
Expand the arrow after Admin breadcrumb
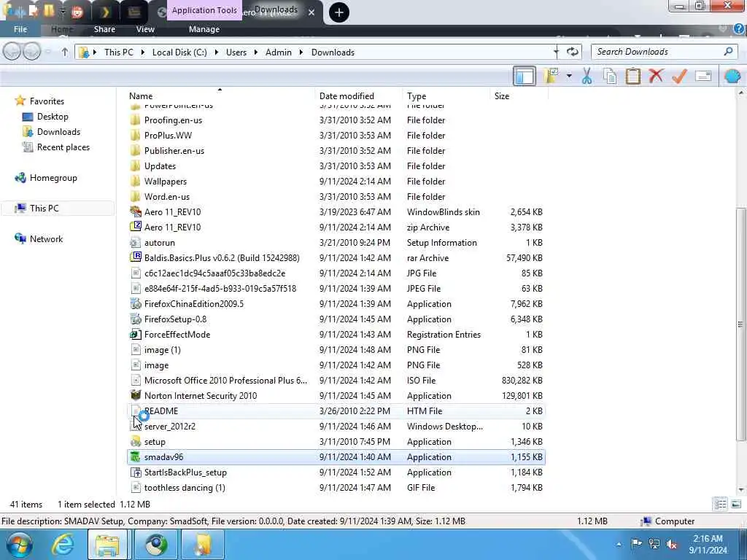coord(301,52)
